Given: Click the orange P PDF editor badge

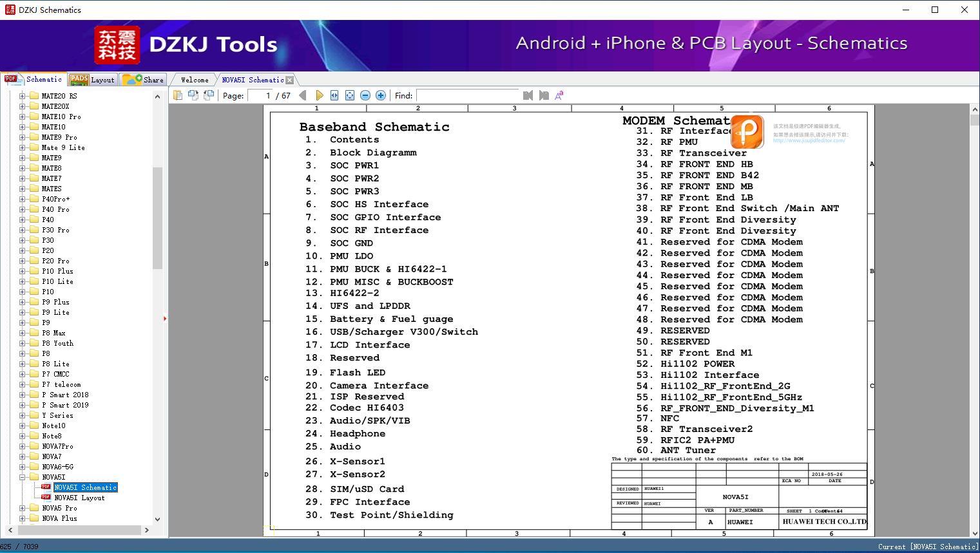Looking at the screenshot, I should pos(747,131).
